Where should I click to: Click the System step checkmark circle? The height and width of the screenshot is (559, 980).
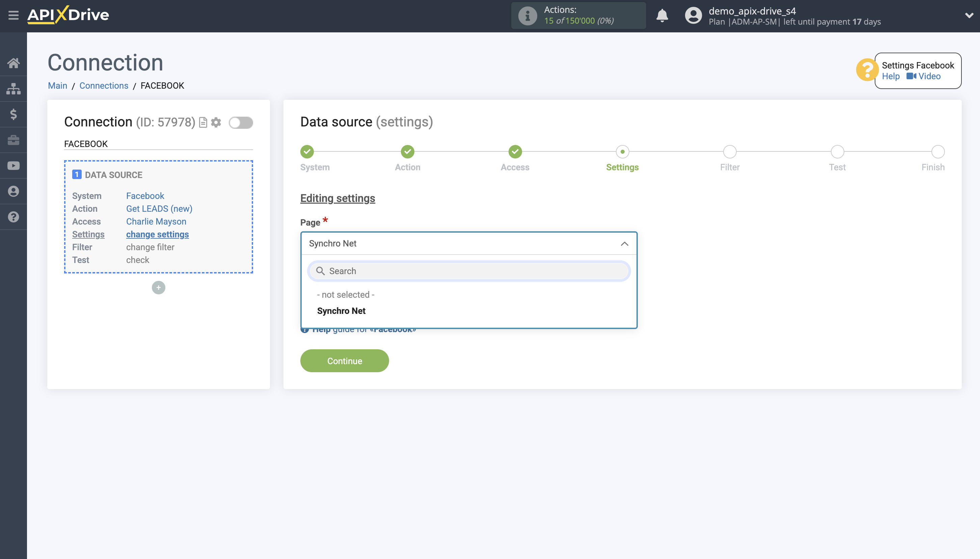click(x=306, y=152)
